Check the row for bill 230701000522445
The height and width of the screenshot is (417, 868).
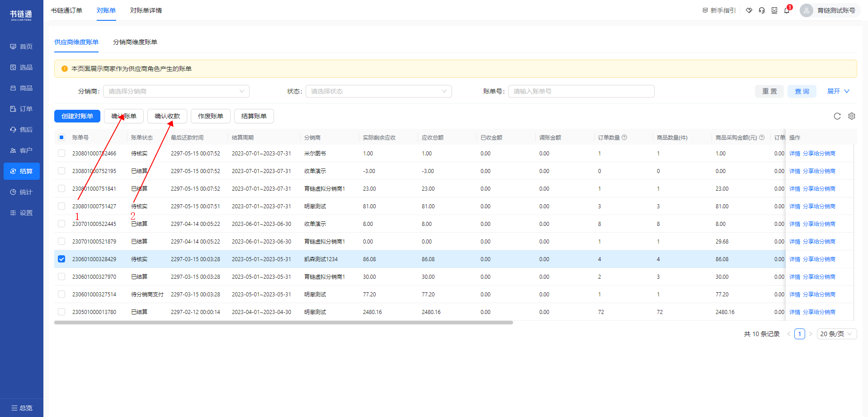pos(61,224)
